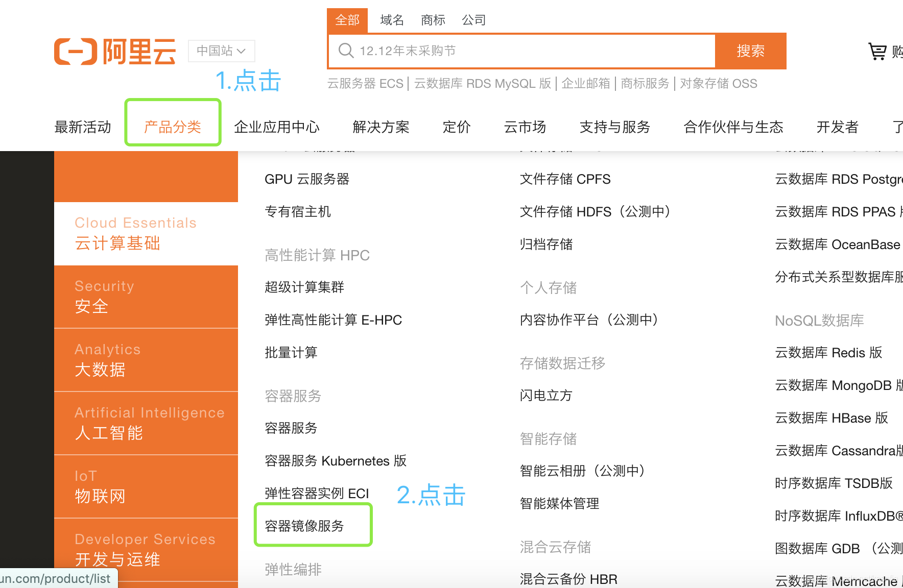Screen dimensions: 903x588
Task: Open 混合云备份 HBR product
Action: point(568,579)
